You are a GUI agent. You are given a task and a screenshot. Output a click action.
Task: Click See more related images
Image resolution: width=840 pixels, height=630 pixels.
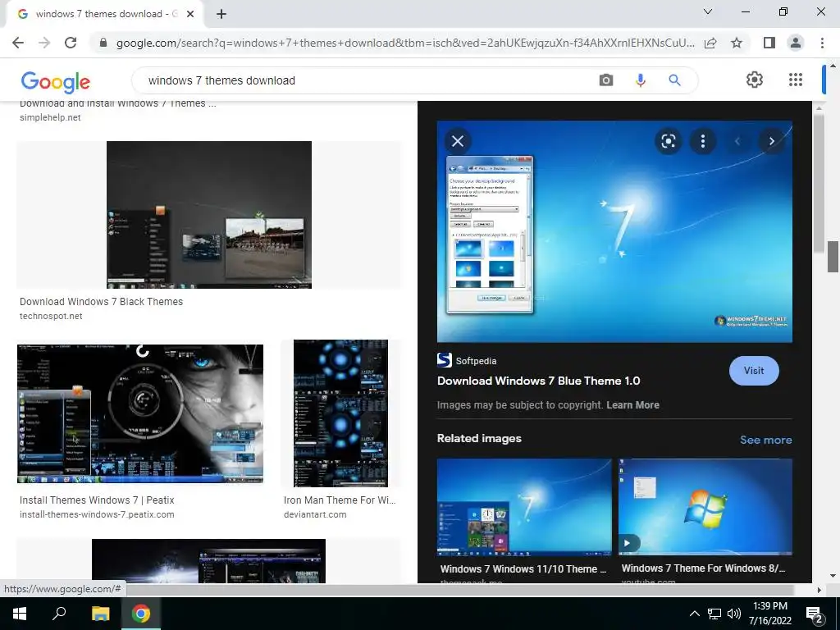point(765,440)
